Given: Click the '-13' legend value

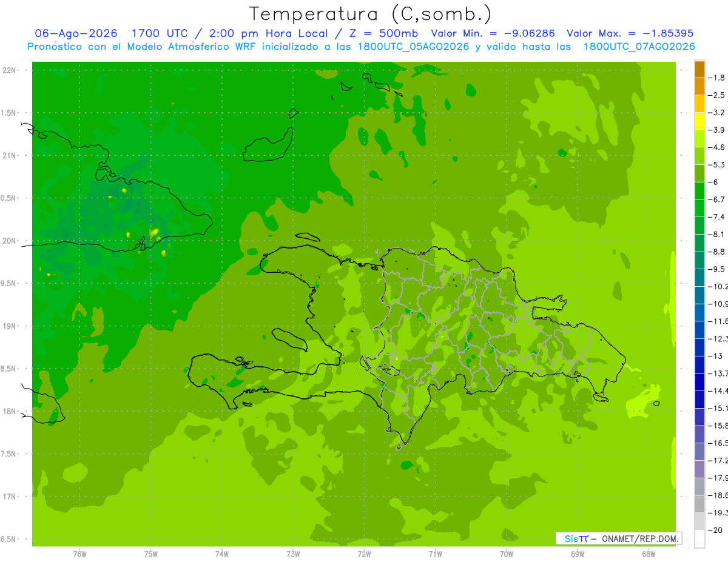Looking at the screenshot, I should [x=716, y=356].
